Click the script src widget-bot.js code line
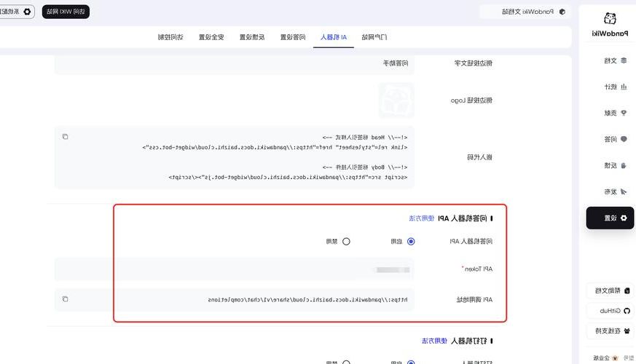Screen dimensions: 636x364 [288, 177]
